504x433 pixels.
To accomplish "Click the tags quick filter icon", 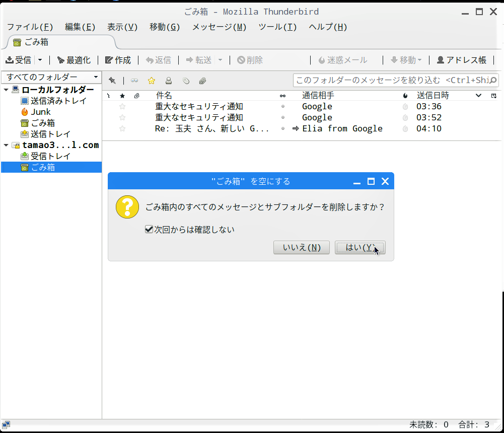I will tap(186, 81).
